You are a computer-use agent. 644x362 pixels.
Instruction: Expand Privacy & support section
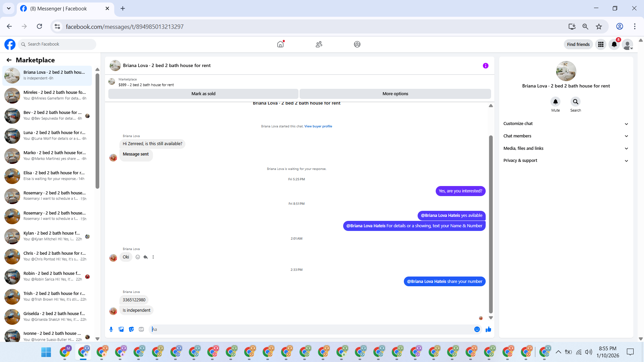pyautogui.click(x=566, y=161)
